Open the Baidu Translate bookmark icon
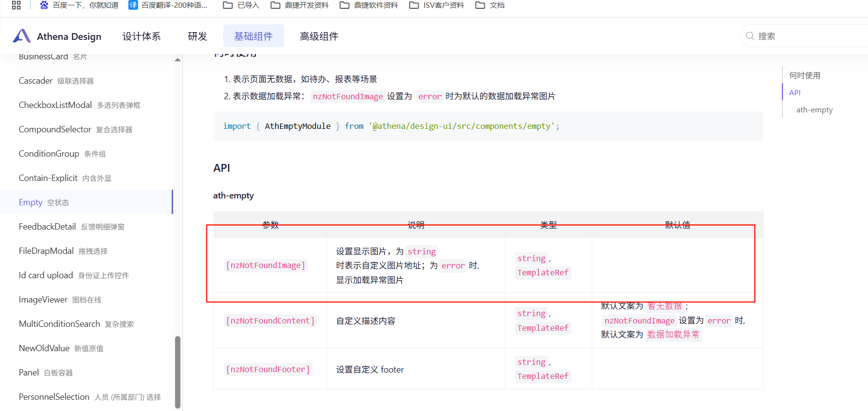The width and height of the screenshot is (868, 411). click(x=133, y=5)
